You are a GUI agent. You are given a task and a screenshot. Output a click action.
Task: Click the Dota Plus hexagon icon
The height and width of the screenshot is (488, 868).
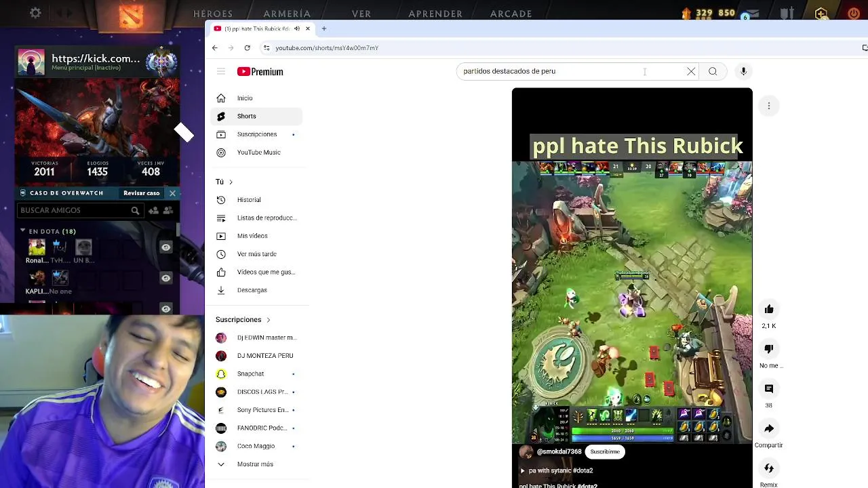click(x=821, y=14)
